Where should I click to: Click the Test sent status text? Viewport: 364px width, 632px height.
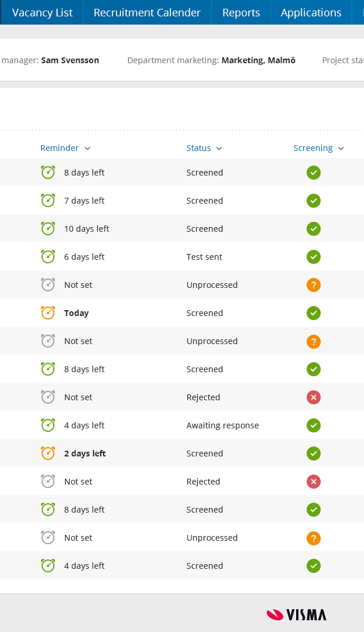coord(204,257)
